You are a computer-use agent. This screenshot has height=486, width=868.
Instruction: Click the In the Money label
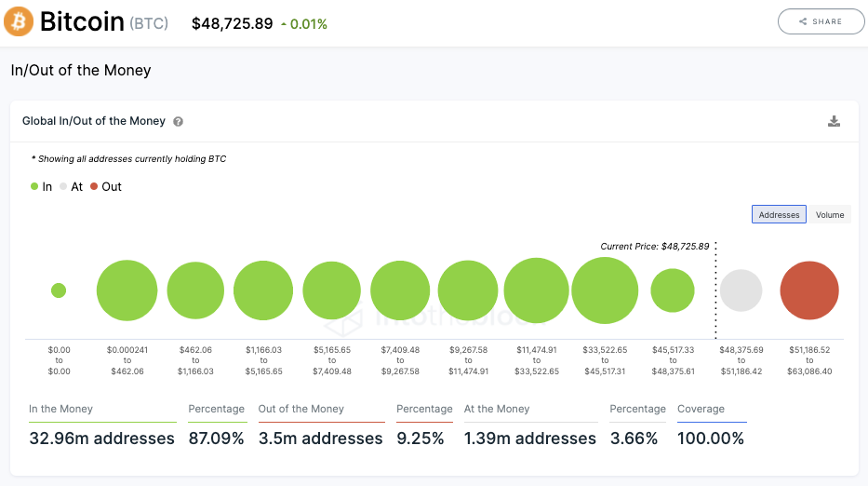[60, 409]
